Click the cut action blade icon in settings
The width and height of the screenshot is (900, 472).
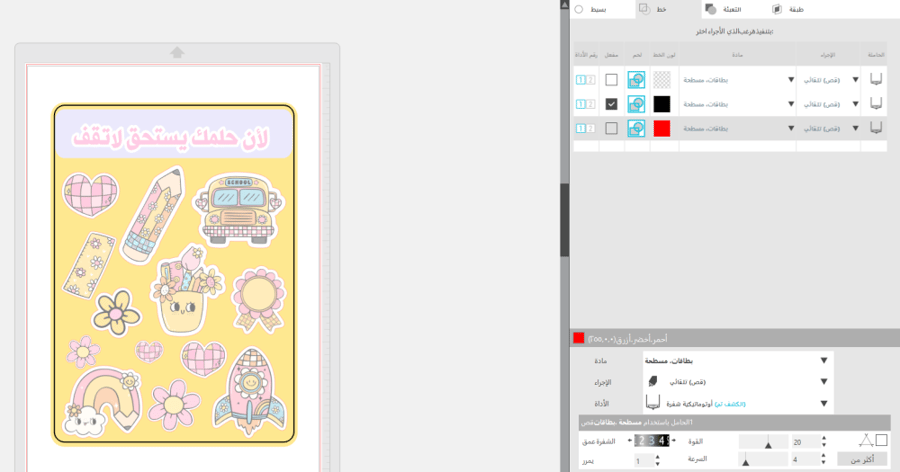653,381
